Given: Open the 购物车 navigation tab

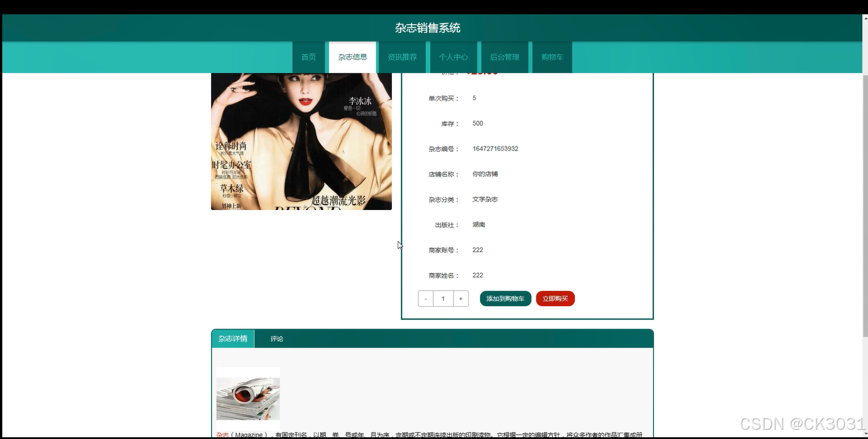Looking at the screenshot, I should click(552, 57).
